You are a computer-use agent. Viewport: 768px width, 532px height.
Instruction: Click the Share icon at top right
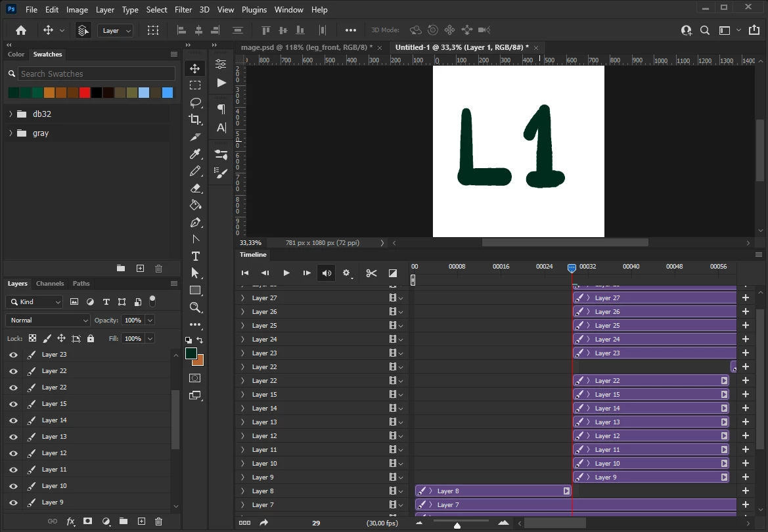pos(754,30)
